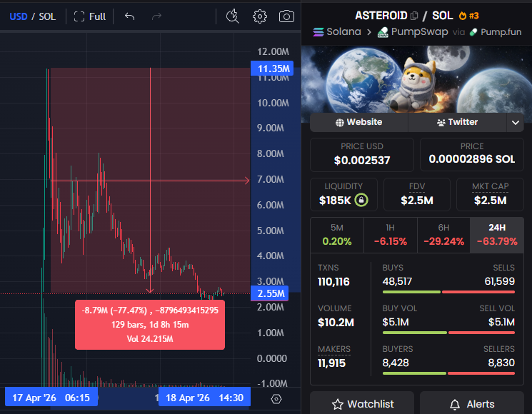532x414 pixels.
Task: Open the token Website
Action: 359,122
